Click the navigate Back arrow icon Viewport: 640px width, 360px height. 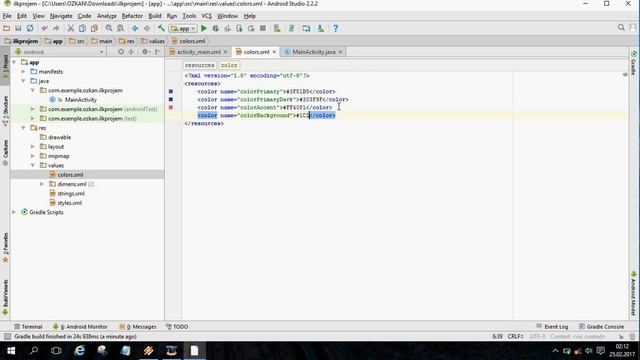coord(135,28)
